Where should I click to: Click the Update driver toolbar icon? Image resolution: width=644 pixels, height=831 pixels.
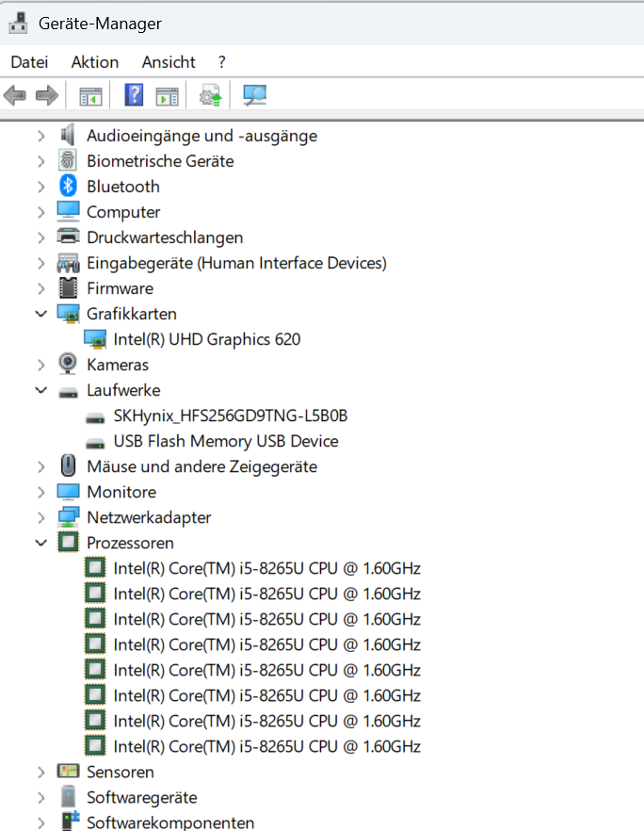pos(211,96)
